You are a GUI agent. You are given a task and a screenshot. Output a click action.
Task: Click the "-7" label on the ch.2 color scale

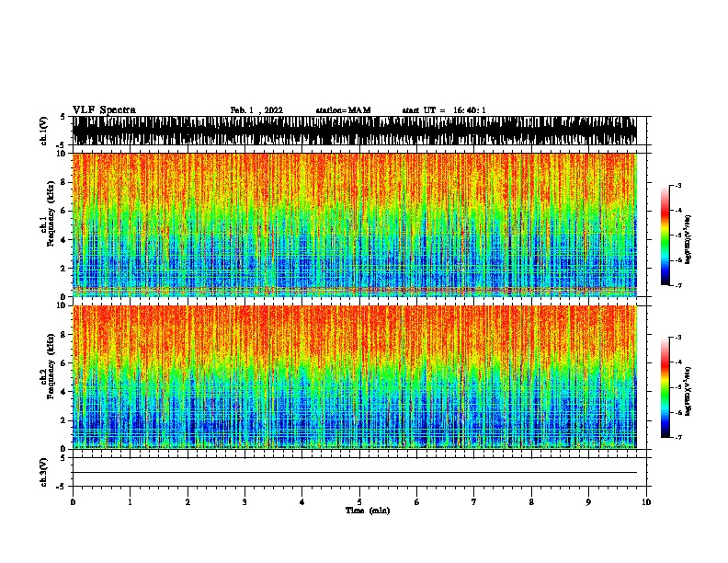pos(677,437)
